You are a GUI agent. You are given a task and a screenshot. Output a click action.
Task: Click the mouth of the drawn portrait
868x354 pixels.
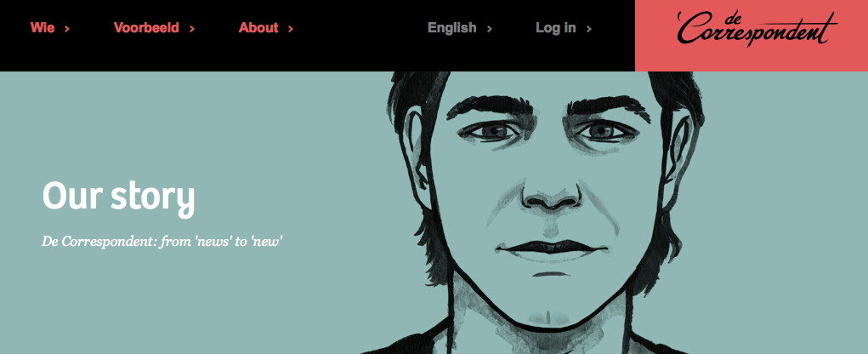pyautogui.click(x=551, y=248)
